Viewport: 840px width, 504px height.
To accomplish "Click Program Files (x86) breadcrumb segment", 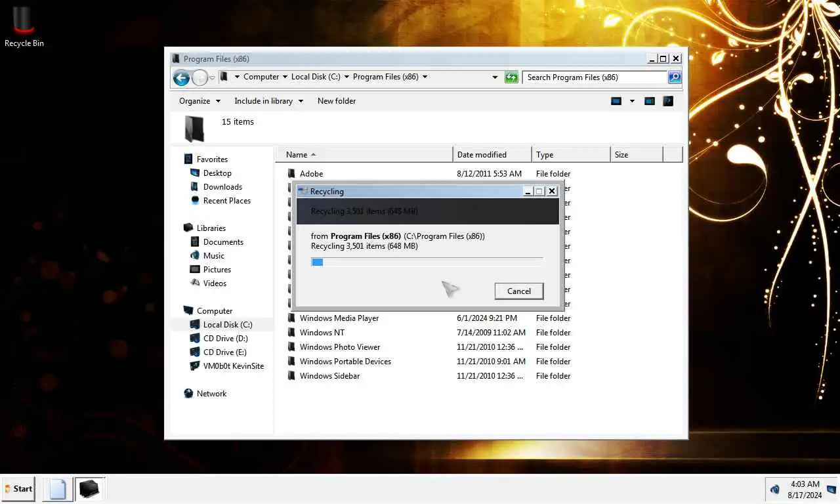I will click(386, 77).
